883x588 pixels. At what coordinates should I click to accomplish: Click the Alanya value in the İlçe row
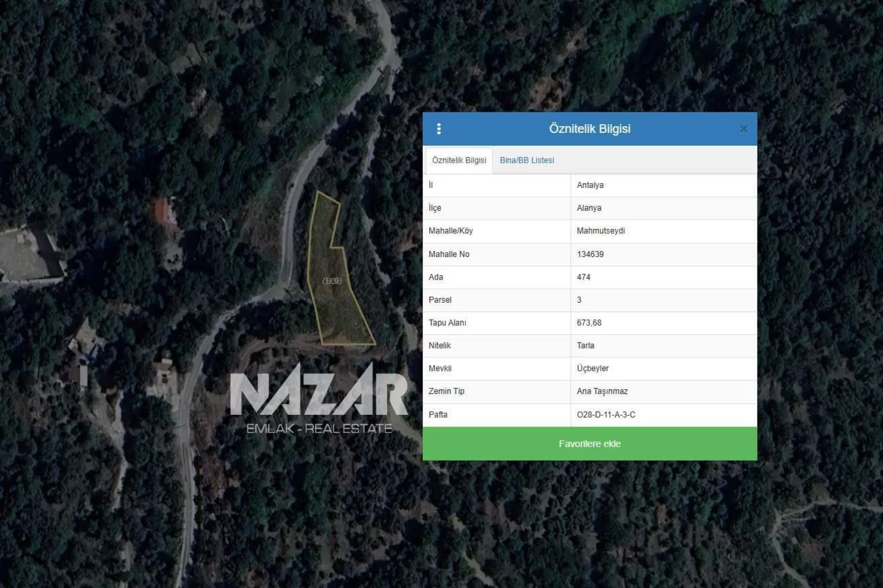coord(589,208)
